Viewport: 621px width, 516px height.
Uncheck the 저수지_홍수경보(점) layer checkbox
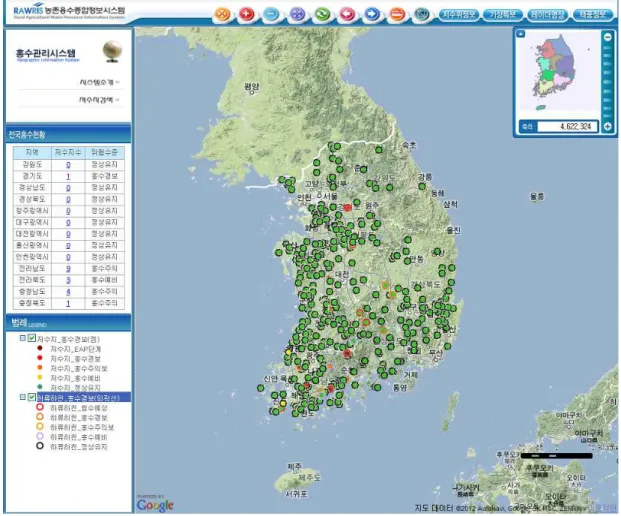coord(32,338)
